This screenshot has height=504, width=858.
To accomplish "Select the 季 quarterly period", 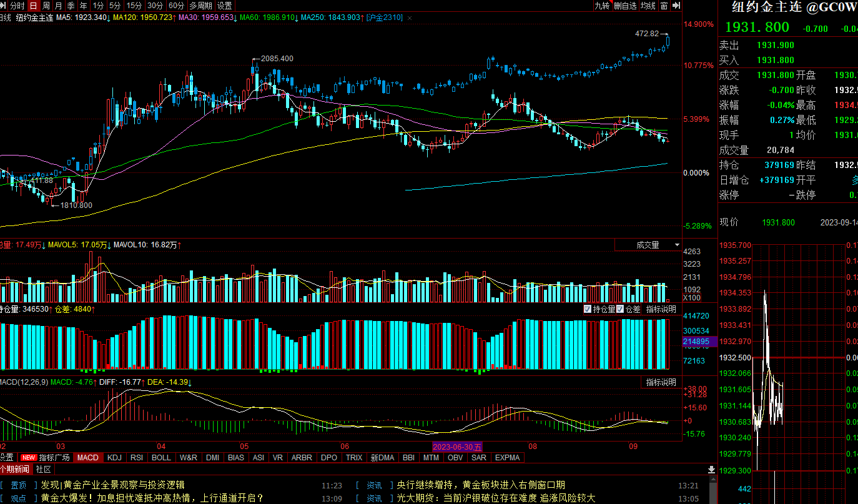I will (x=71, y=6).
